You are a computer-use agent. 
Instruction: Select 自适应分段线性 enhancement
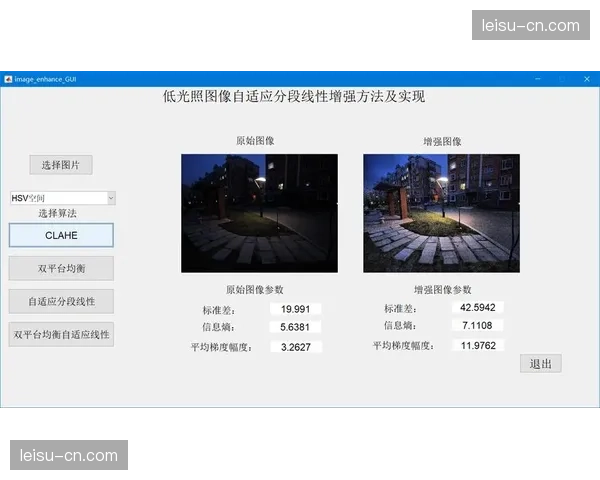(x=61, y=301)
